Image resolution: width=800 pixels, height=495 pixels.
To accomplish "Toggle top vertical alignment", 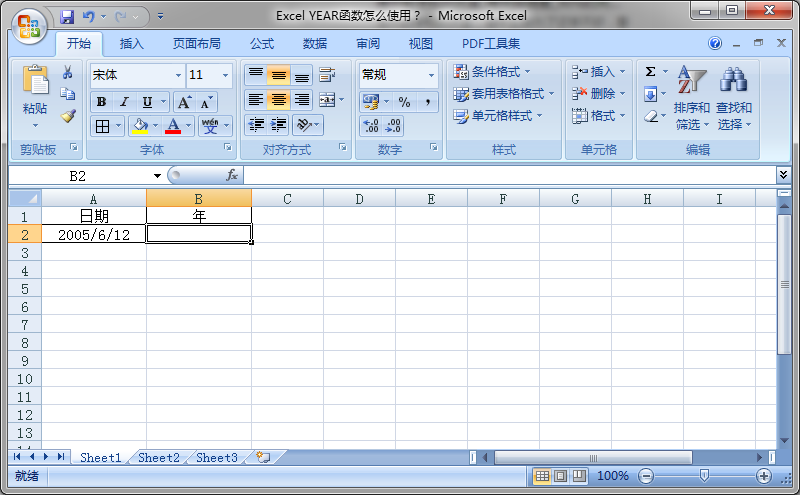I will 256,75.
